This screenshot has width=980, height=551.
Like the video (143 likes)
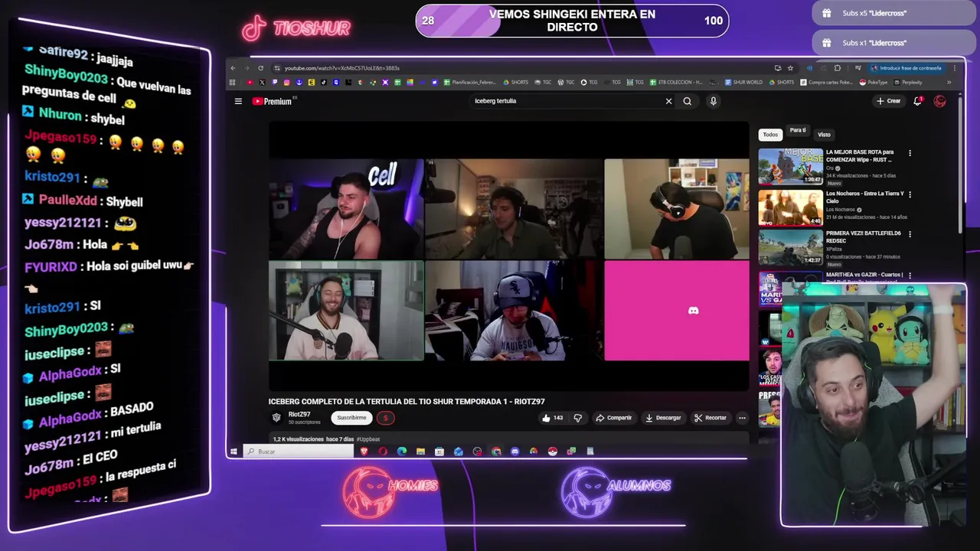553,418
